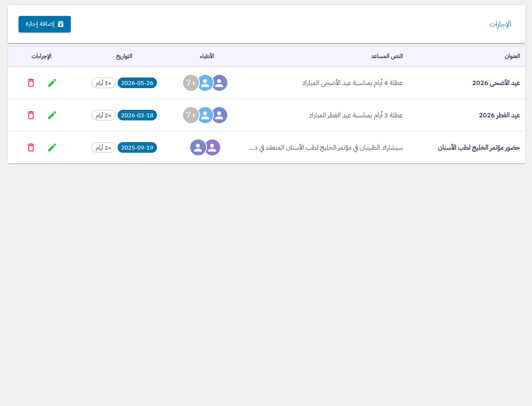This screenshot has width=532, height=406.
Task: Click the العنوان column header
Action: tap(512, 56)
